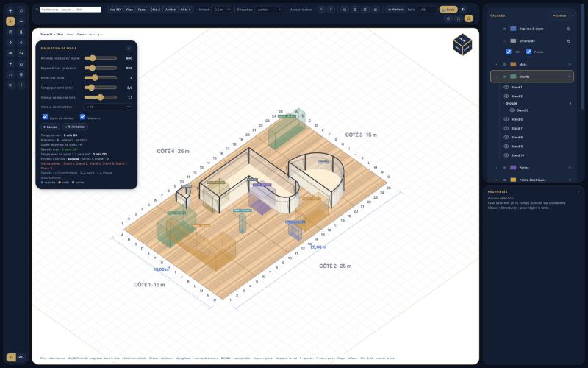Switch to Côté 4 view

186,10
